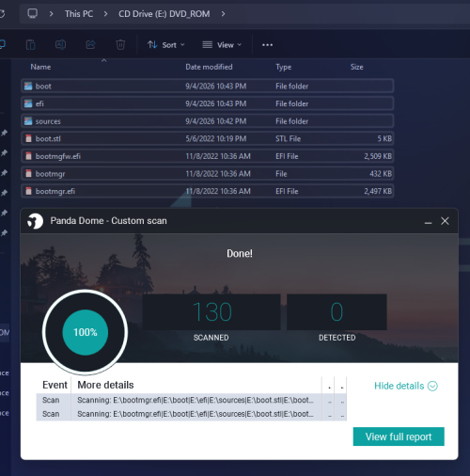The image size is (470, 476).
Task: Click the efi folder icon
Action: [28, 103]
